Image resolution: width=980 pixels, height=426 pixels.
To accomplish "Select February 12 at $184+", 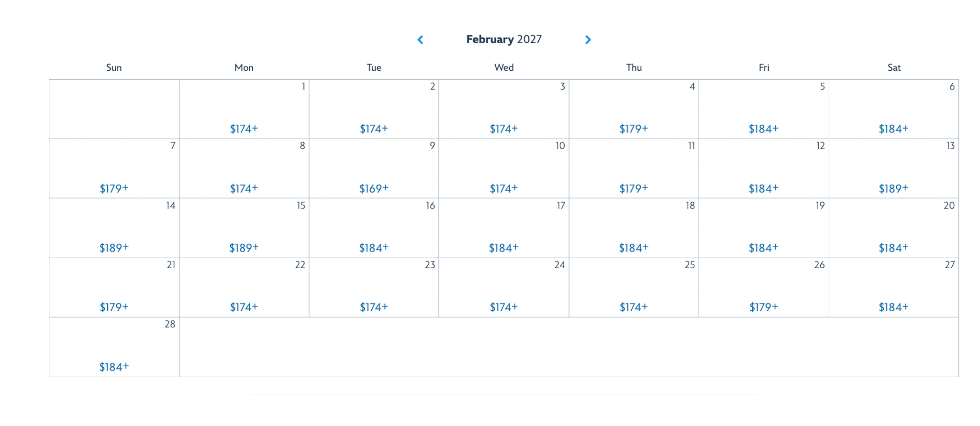I will pos(763,188).
